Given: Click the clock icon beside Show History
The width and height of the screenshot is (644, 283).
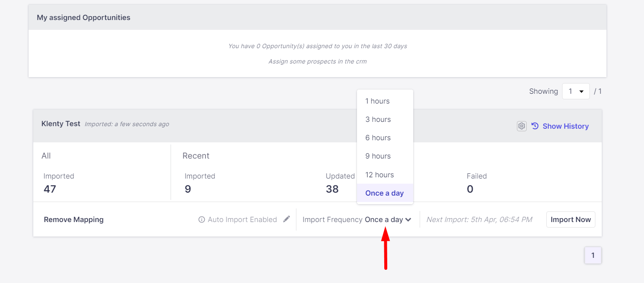Looking at the screenshot, I should click(x=535, y=126).
